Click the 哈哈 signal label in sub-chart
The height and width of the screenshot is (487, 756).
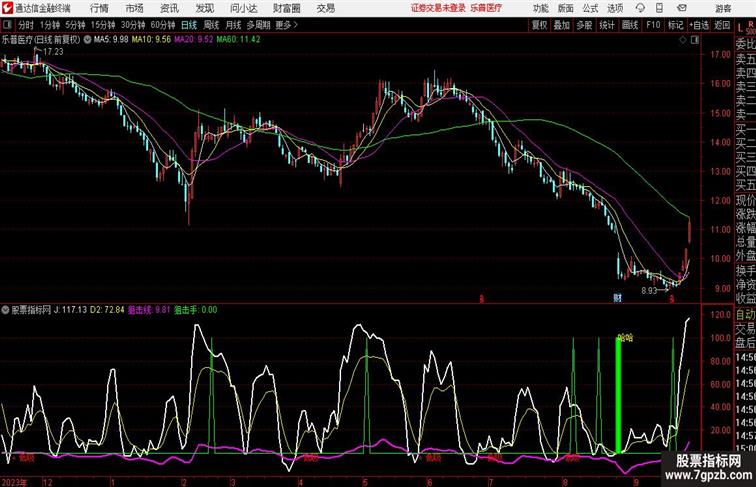[625, 338]
